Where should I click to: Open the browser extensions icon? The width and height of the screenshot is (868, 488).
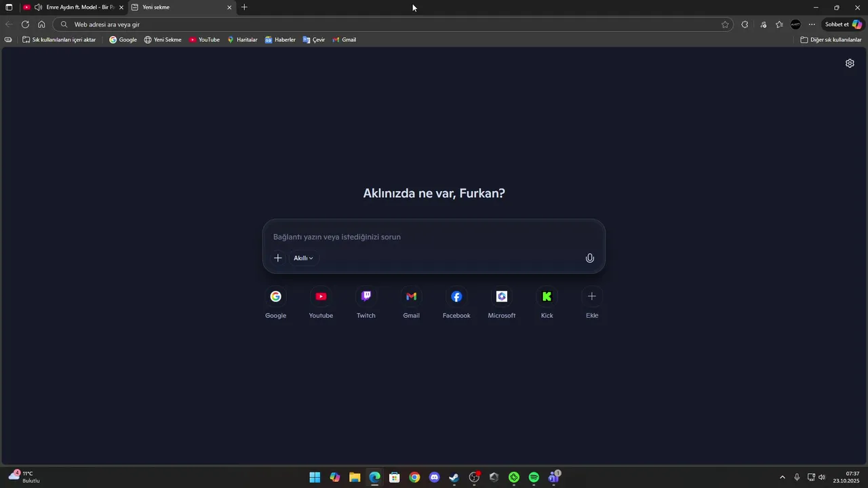[745, 24]
